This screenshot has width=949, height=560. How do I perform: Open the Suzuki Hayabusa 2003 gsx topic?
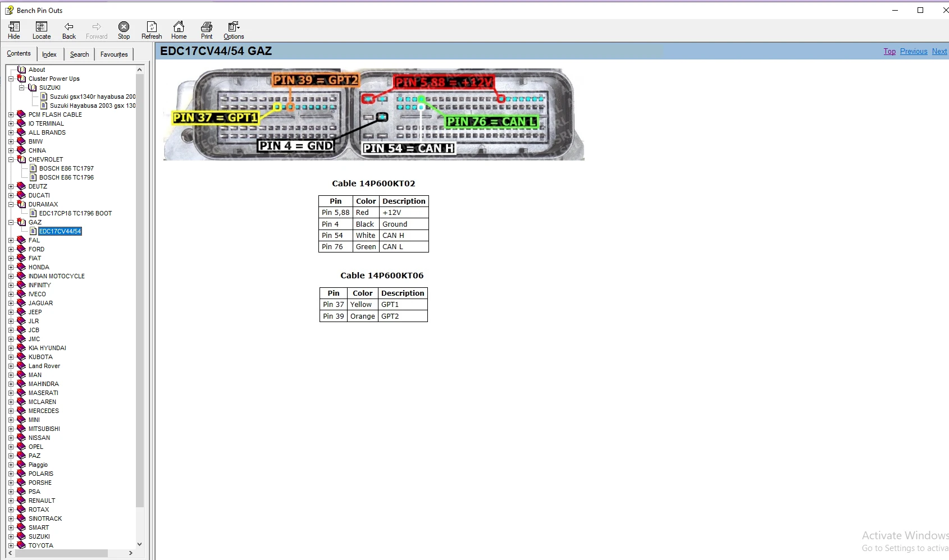tap(93, 105)
